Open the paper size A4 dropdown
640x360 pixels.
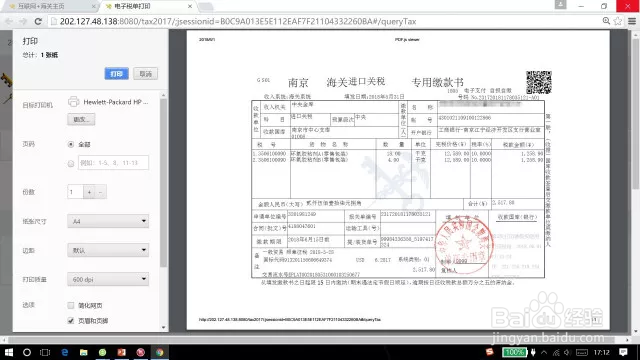click(108, 221)
